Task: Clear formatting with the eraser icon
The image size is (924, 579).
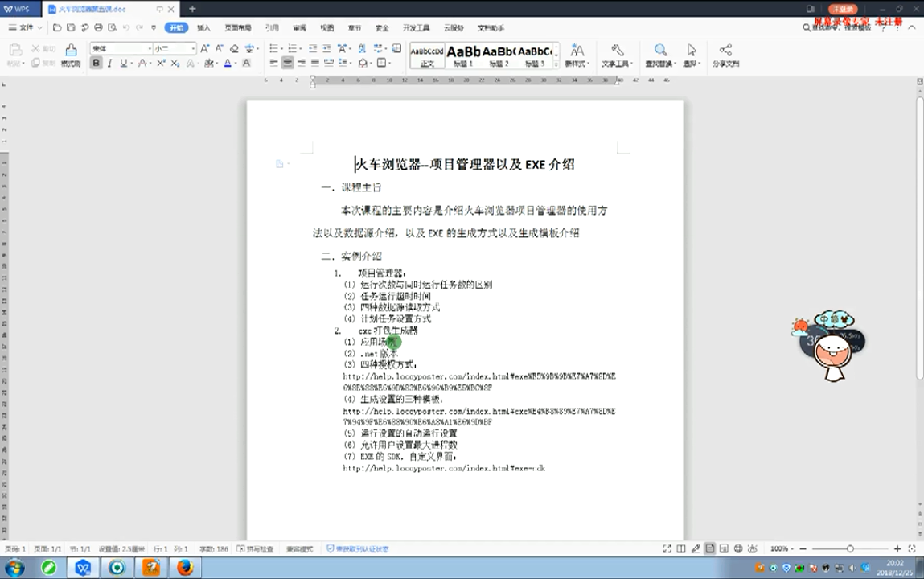Action: coord(234,48)
